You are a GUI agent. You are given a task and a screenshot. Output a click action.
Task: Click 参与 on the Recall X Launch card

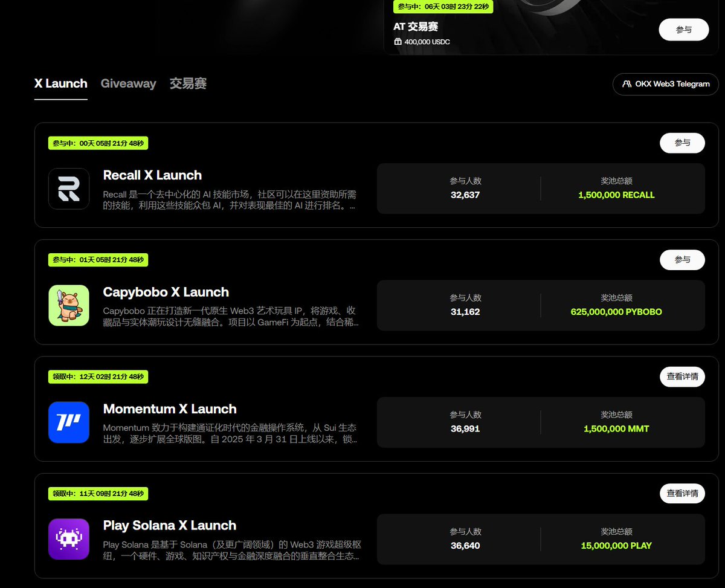[682, 143]
